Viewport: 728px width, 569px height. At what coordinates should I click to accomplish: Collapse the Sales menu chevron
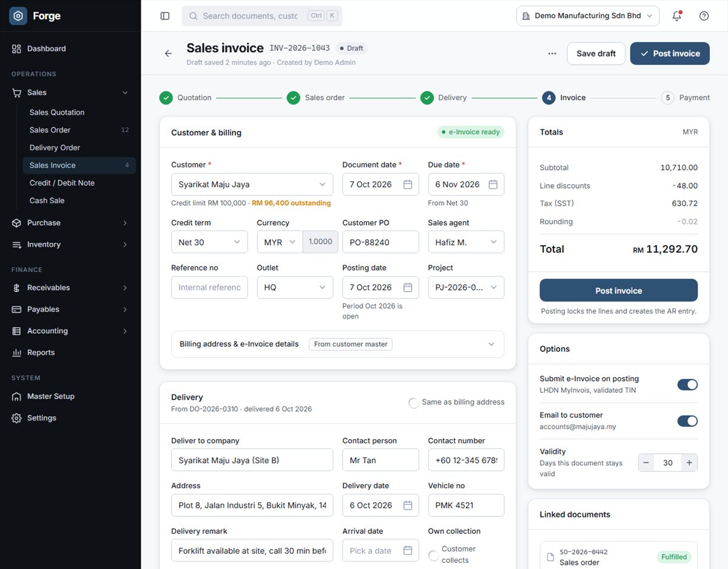pos(125,93)
